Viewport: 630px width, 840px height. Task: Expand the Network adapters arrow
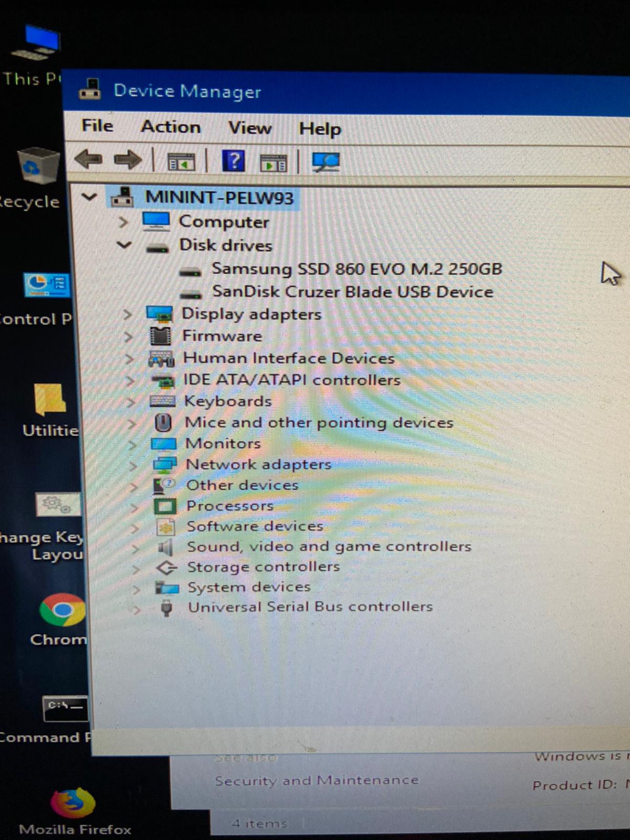tap(133, 466)
